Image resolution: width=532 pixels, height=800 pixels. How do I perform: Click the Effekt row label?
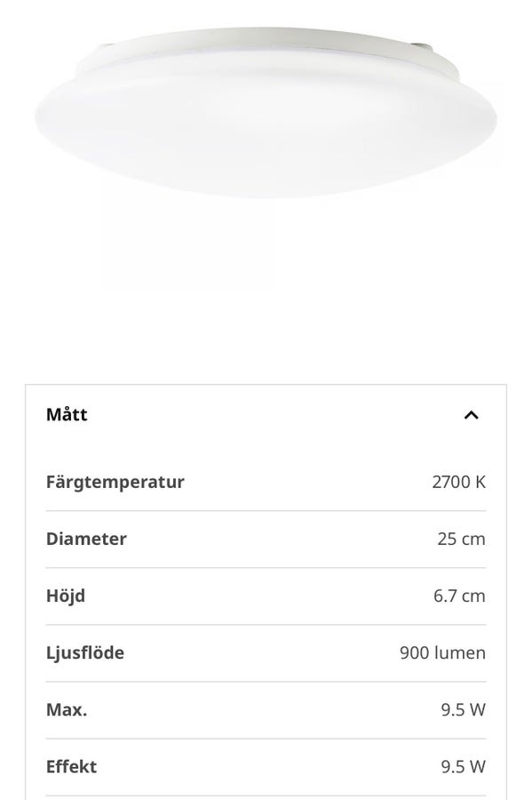coord(71,767)
